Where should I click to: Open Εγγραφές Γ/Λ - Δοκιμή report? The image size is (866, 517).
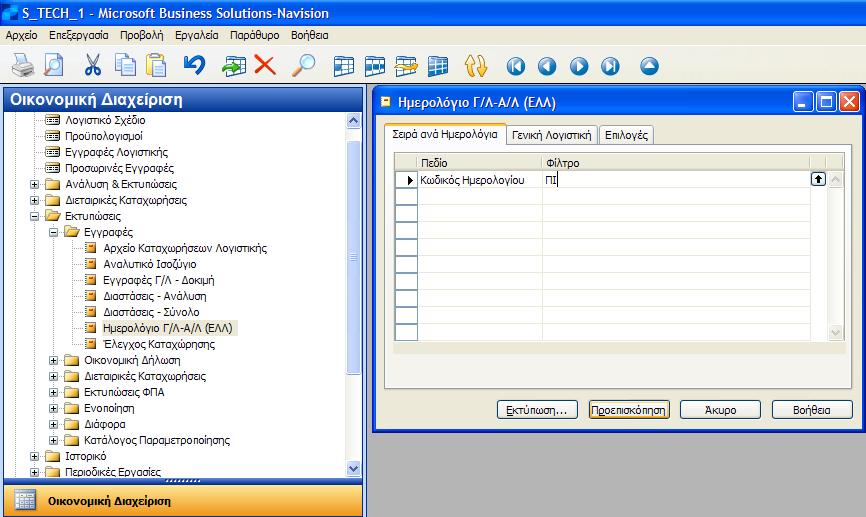(x=159, y=280)
